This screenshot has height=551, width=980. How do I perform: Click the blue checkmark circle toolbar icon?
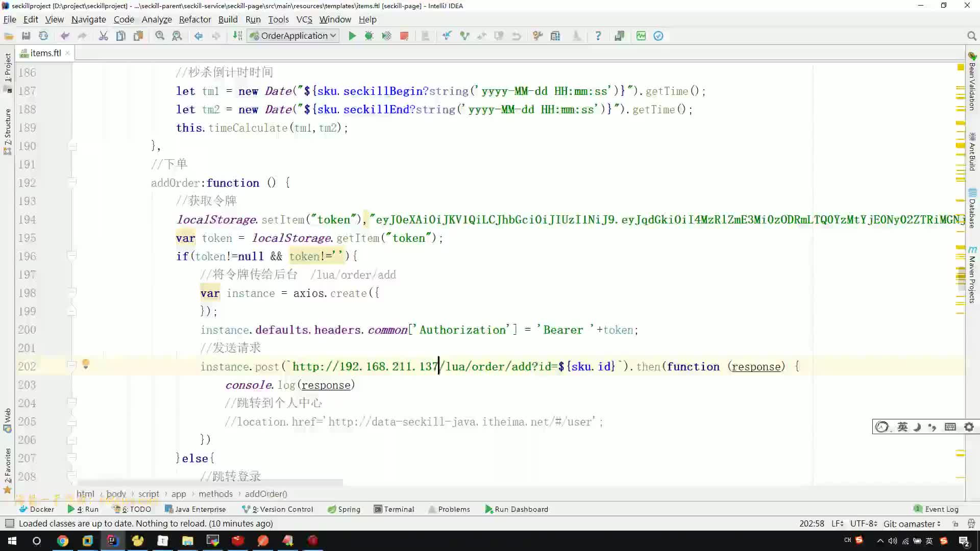pyautogui.click(x=658, y=36)
